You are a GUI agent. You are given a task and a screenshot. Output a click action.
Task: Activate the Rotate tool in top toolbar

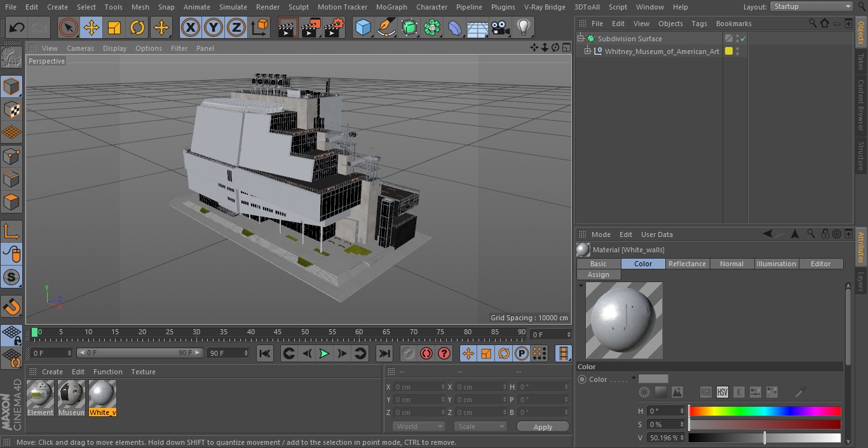click(x=137, y=27)
